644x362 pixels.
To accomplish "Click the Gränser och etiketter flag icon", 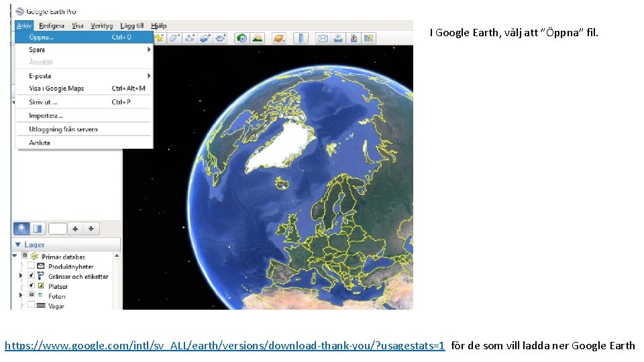I will (41, 276).
